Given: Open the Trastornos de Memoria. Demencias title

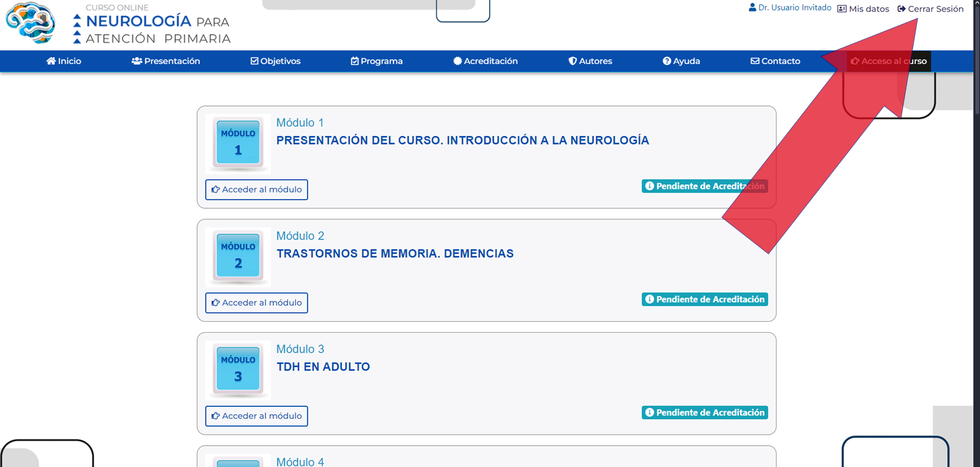Looking at the screenshot, I should pos(395,254).
